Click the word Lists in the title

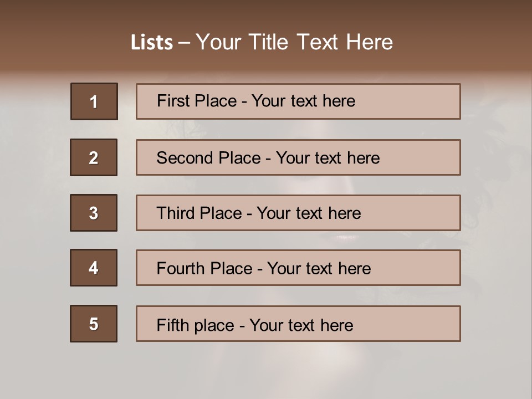[151, 43]
